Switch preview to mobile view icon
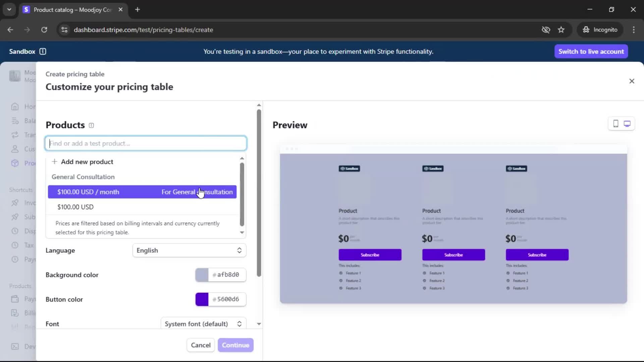Image resolution: width=644 pixels, height=362 pixels. coord(616,124)
